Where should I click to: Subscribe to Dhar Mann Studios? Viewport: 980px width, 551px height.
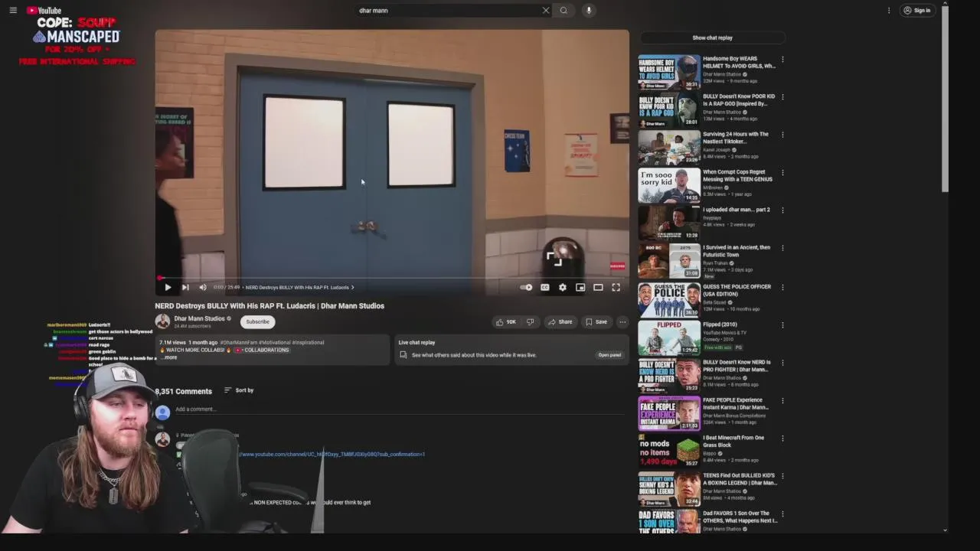[x=257, y=321]
